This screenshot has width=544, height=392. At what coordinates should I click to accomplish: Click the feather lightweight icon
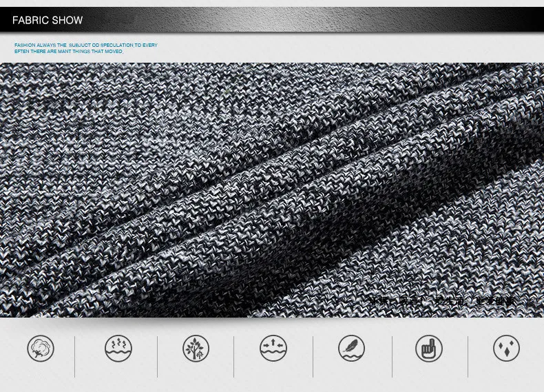(x=351, y=348)
